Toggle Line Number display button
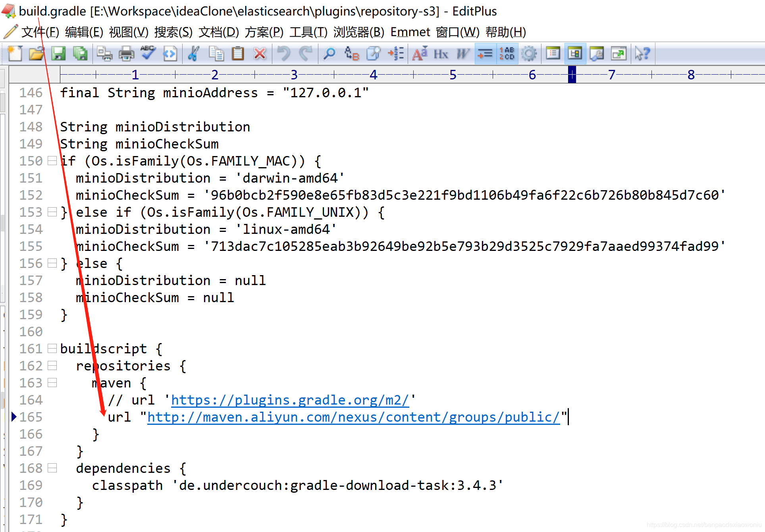Screen dimensions: 765x532 point(507,54)
